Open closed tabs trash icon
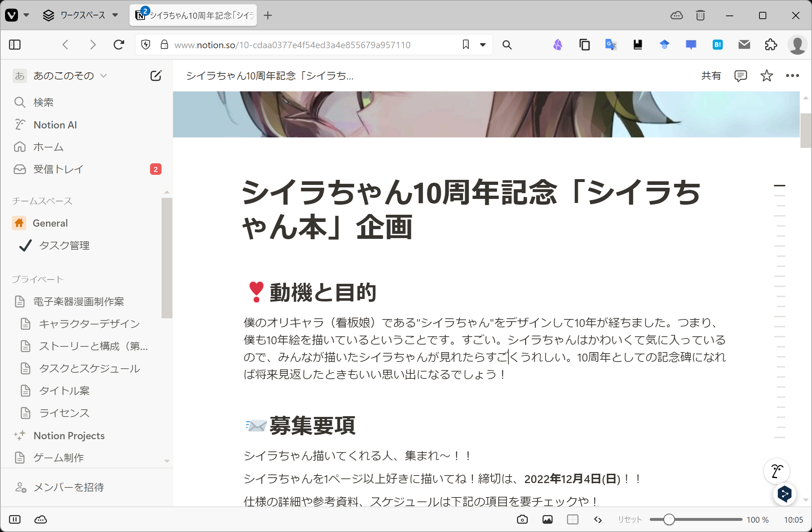The width and height of the screenshot is (812, 532). pos(700,15)
